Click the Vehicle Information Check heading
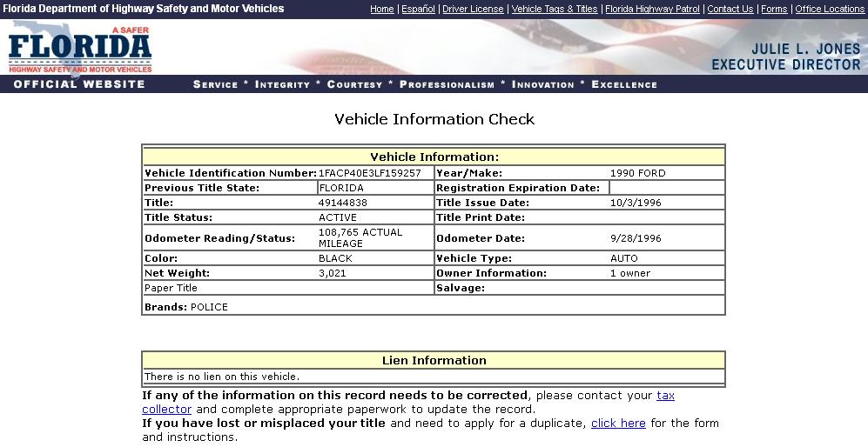Viewport: 868px width, 447px height. (x=434, y=119)
